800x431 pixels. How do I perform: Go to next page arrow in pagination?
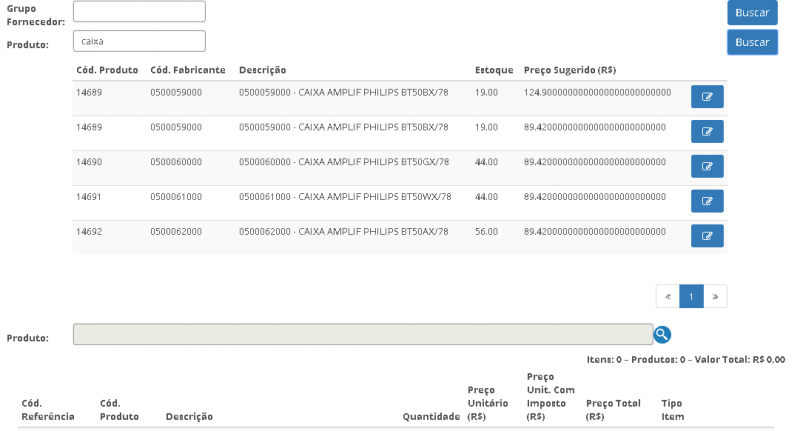[715, 296]
